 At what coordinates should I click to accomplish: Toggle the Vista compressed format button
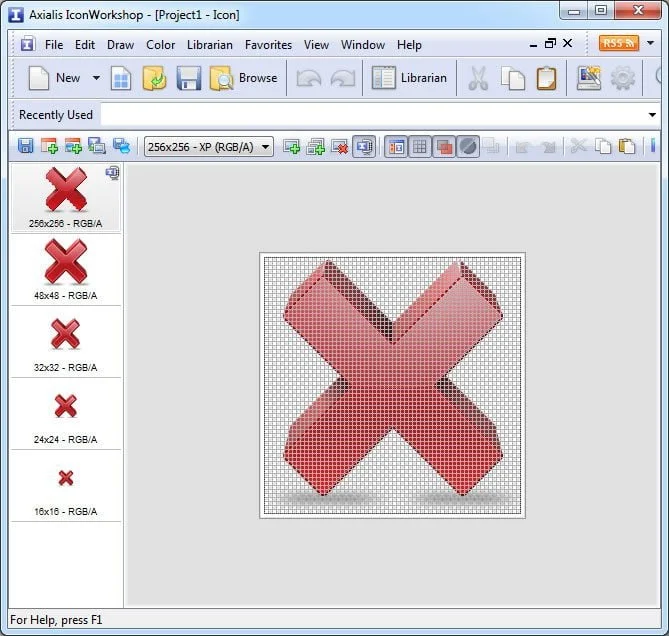point(364,147)
